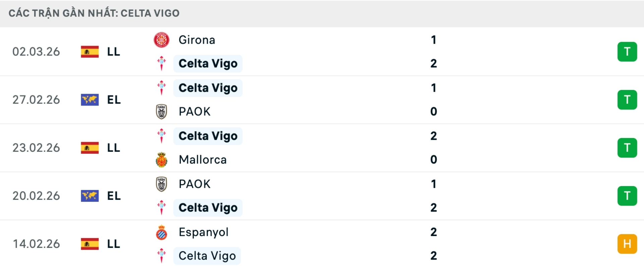Select the Celta Vigo crest in the Girona match row
Image resolution: width=644 pixels, height=266 pixels.
[162, 63]
